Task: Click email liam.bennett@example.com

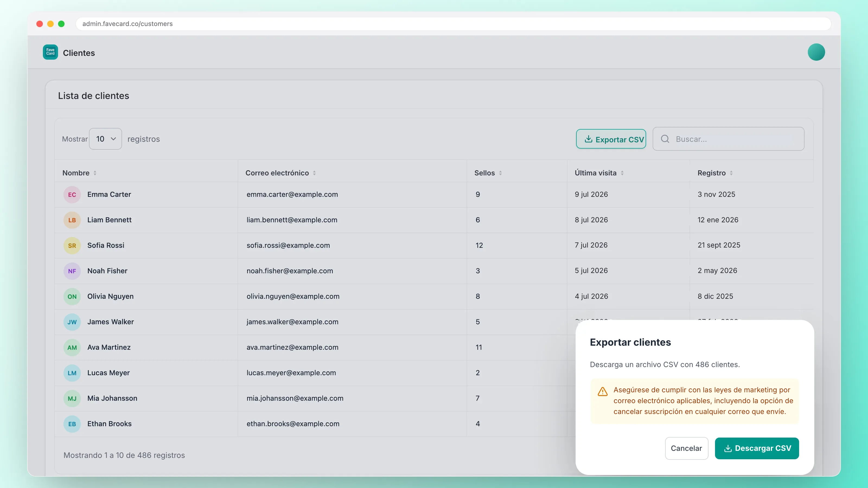Action: (x=292, y=220)
